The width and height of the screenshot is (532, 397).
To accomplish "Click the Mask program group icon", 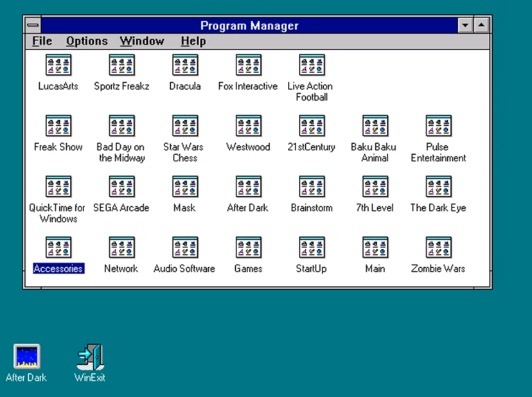I will coord(185,187).
